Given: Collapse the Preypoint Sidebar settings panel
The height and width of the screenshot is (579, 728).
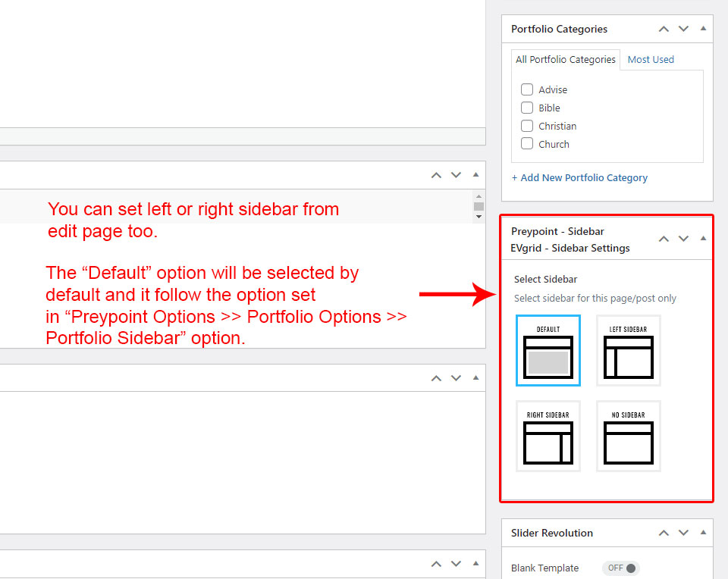Looking at the screenshot, I should (x=703, y=238).
